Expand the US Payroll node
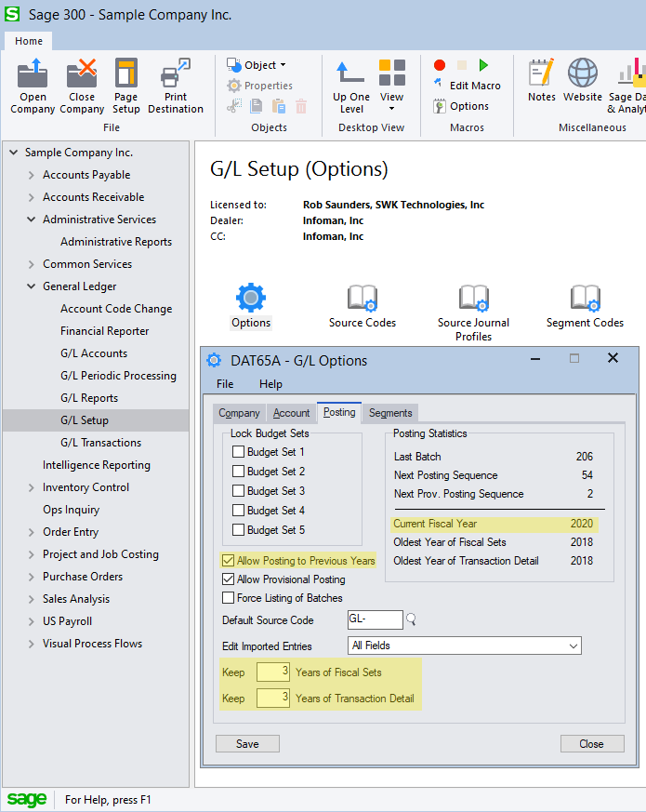This screenshot has height=812, width=646. [x=31, y=621]
